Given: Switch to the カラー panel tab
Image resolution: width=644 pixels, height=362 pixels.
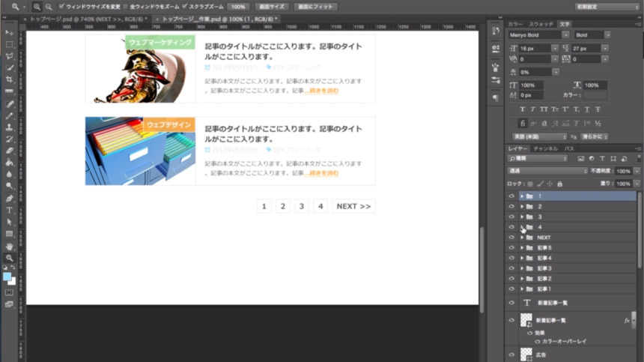Looking at the screenshot, I should 515,24.
